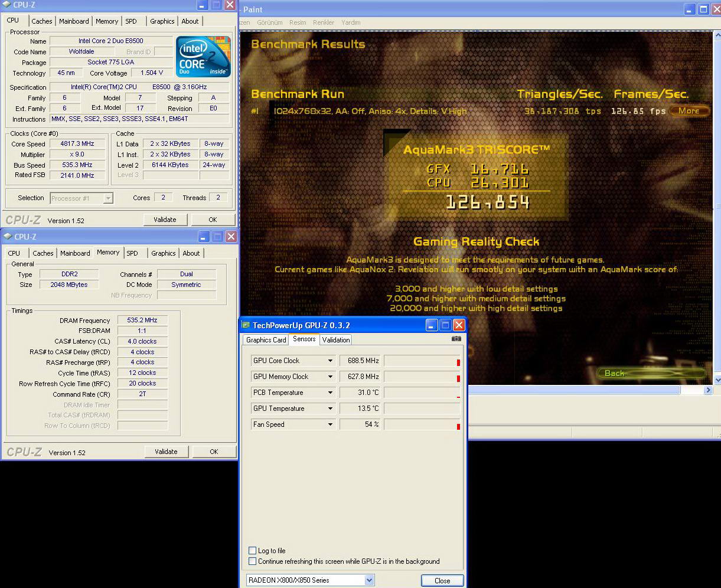This screenshot has height=588, width=721.
Task: Open the GPU Memory Clock sensor dropdown
Action: tap(331, 377)
